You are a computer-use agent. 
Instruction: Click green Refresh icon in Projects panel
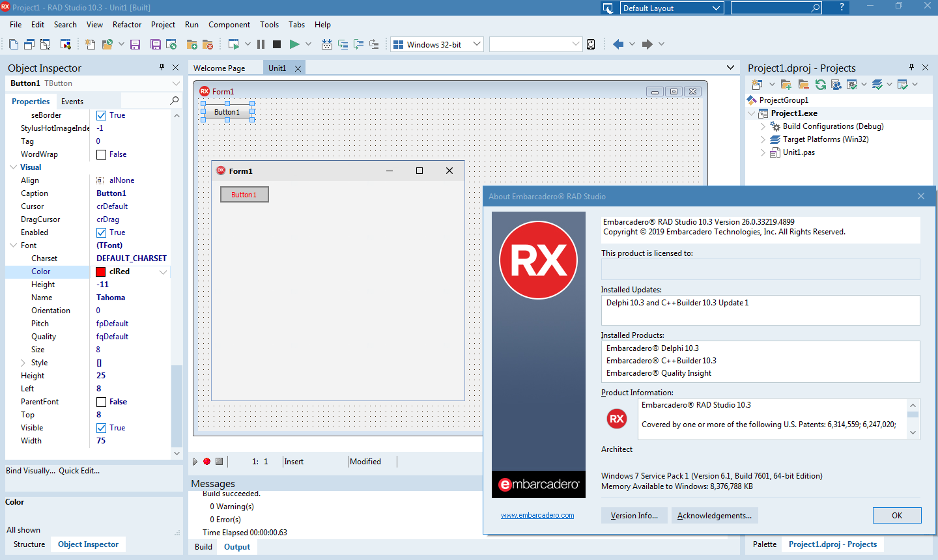click(820, 85)
